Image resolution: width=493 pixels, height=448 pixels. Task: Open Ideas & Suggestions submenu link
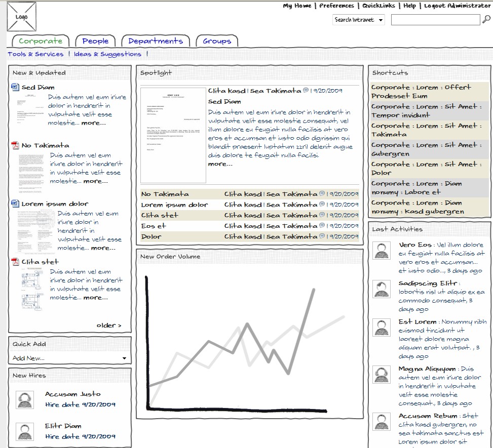pyautogui.click(x=107, y=54)
